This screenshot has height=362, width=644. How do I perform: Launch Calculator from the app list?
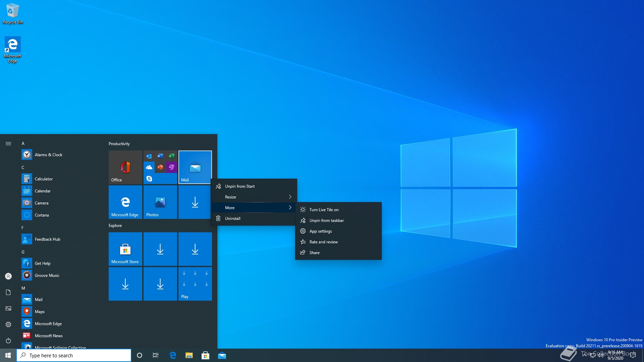click(62, 179)
